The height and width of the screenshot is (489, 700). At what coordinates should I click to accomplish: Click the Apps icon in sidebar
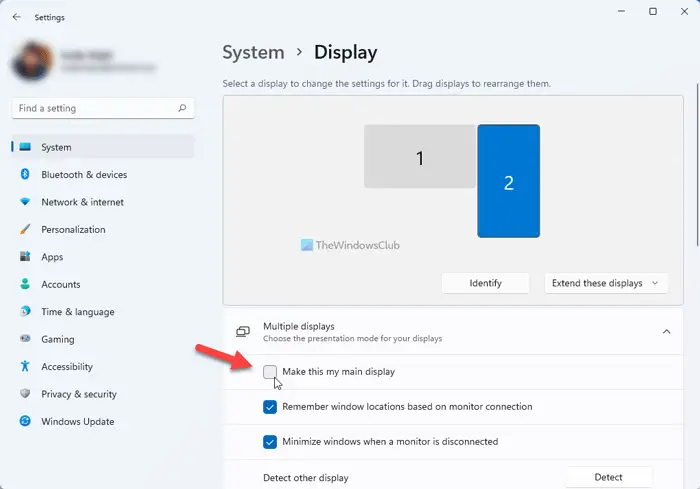click(25, 256)
